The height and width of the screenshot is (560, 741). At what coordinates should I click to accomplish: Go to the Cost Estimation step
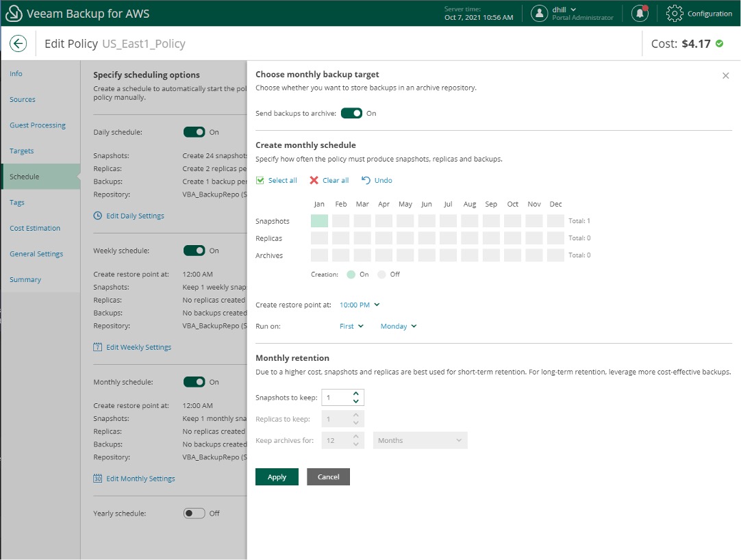35,228
